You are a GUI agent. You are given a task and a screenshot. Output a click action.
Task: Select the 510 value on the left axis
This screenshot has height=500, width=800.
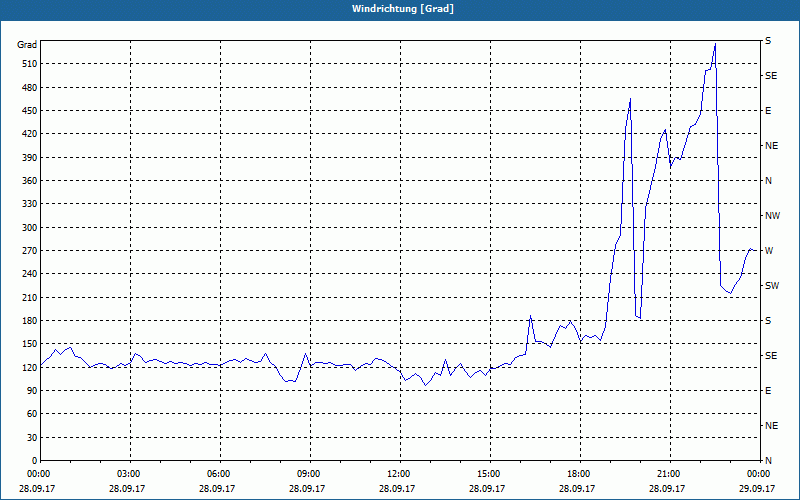coord(30,64)
